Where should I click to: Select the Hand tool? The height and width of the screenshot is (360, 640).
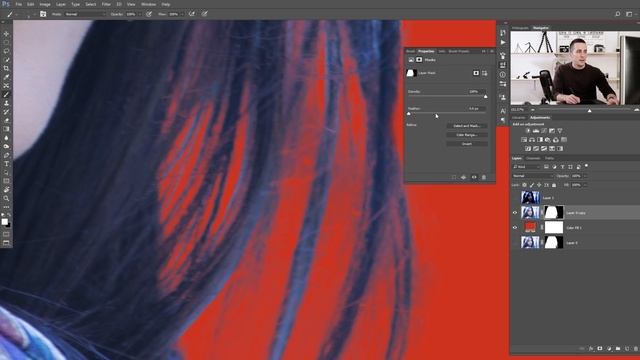(6, 189)
